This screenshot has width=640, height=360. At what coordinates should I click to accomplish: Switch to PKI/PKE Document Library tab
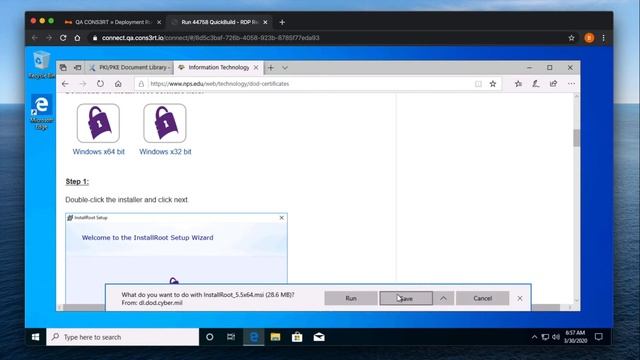click(130, 68)
